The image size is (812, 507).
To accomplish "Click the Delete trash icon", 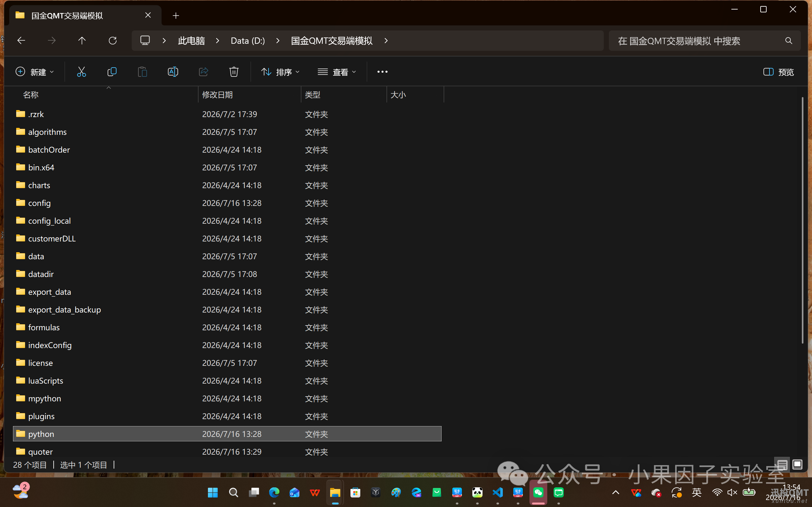I will [x=234, y=72].
